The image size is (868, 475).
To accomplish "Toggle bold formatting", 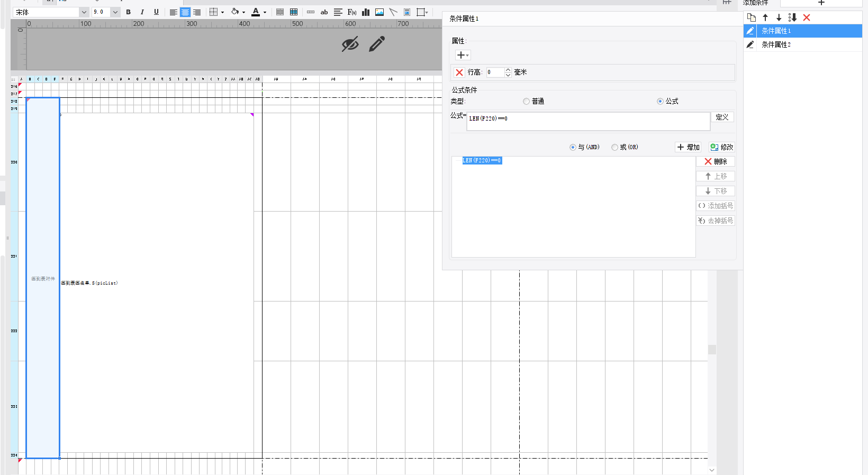I will tap(128, 12).
